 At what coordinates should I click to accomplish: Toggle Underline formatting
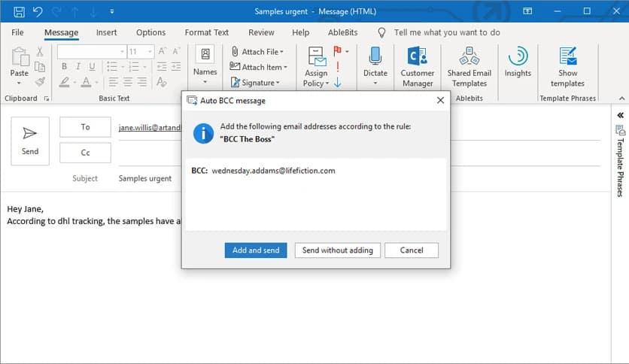click(x=93, y=66)
